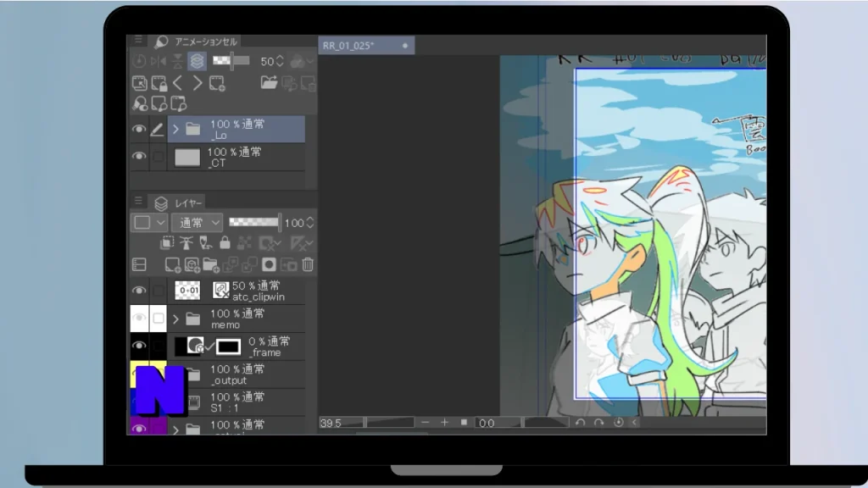868x488 pixels.
Task: Hide the _frame layer
Action: [139, 346]
